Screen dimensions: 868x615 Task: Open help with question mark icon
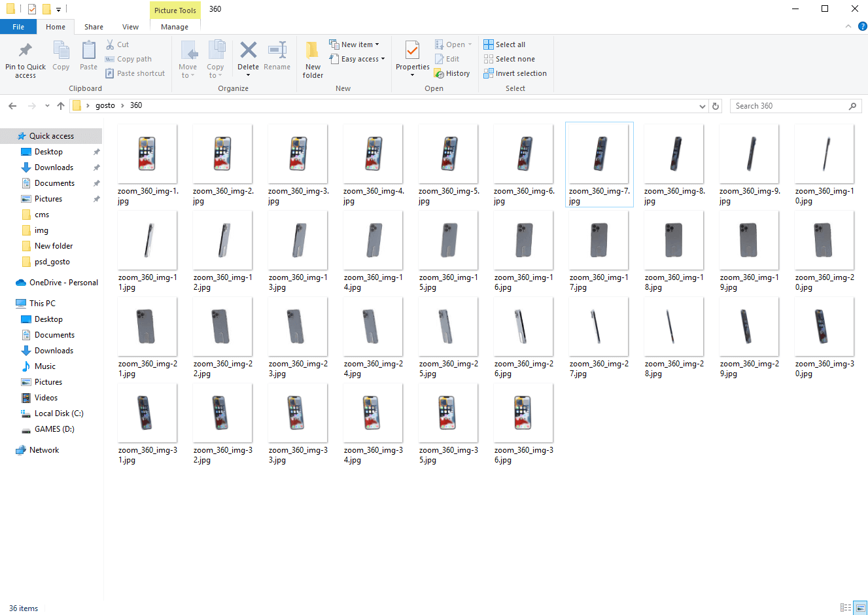[x=862, y=27]
